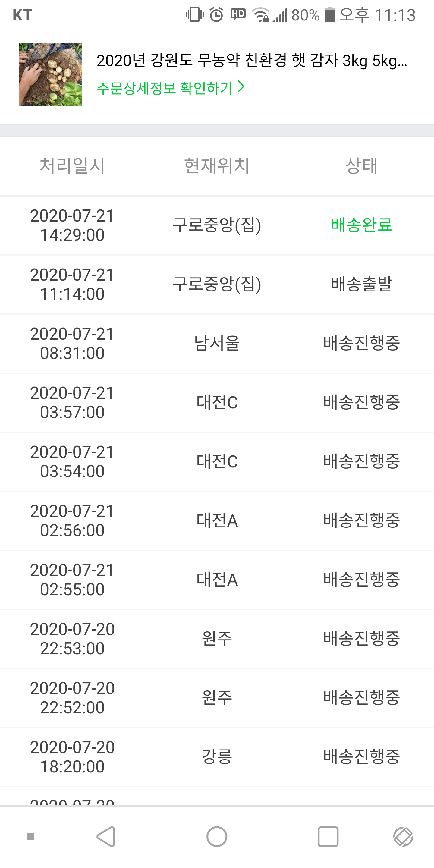Tap the 현재위치 column header

point(217,166)
